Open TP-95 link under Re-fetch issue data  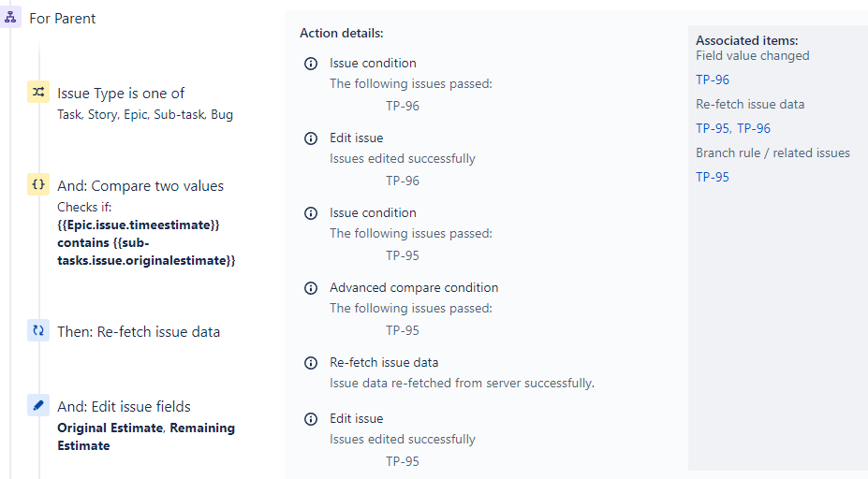[713, 128]
